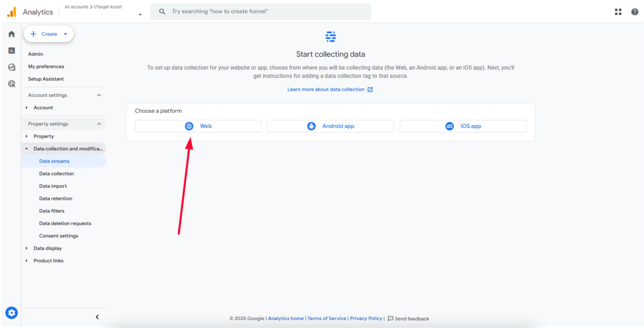Expand the Product links tree item
This screenshot has width=644, height=328.
(27, 261)
